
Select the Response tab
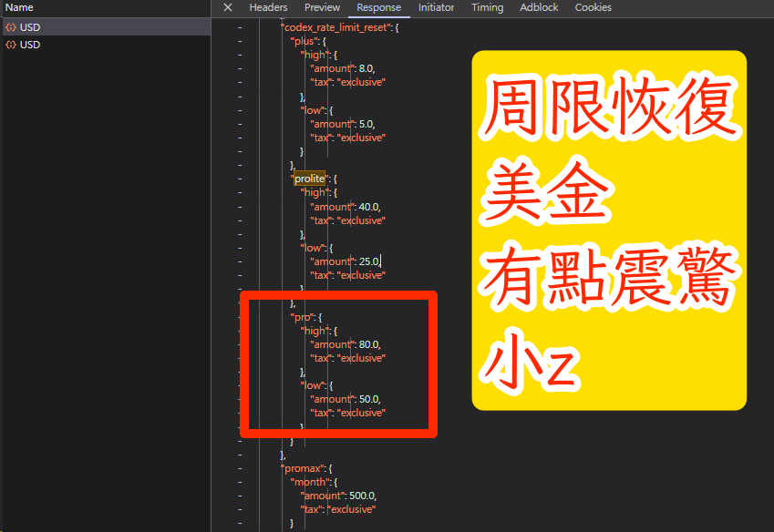point(378,7)
